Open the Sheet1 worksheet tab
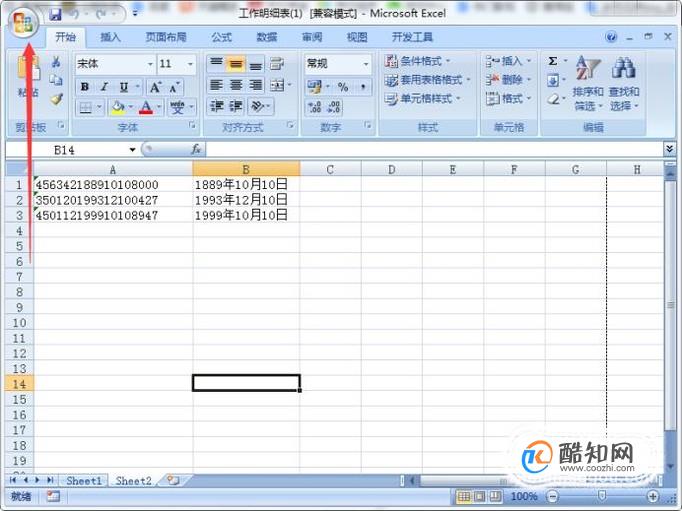This screenshot has width=682, height=511. coord(84,481)
